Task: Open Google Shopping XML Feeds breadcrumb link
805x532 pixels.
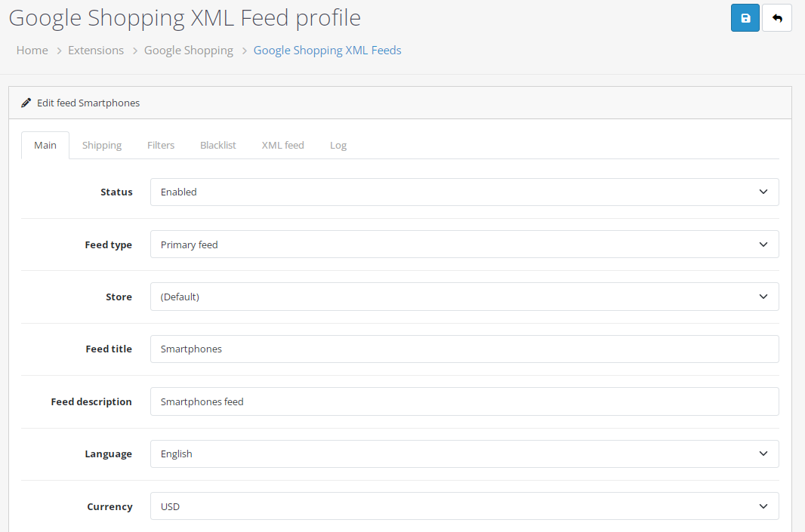Action: 327,51
